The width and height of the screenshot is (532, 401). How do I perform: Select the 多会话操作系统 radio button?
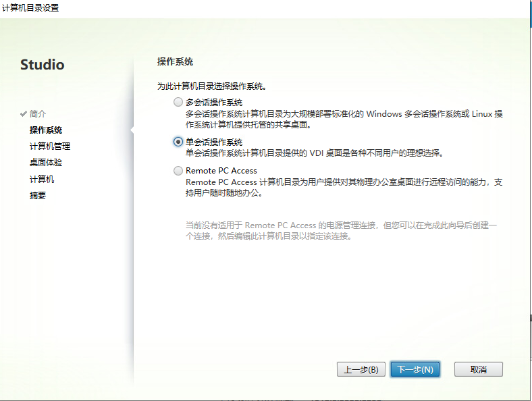(178, 103)
